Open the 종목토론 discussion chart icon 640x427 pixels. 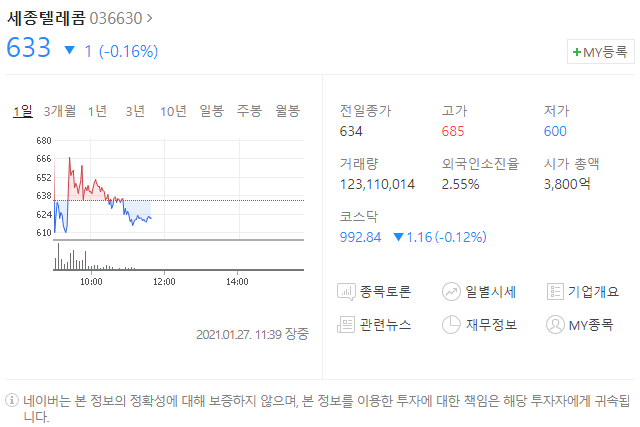346,292
